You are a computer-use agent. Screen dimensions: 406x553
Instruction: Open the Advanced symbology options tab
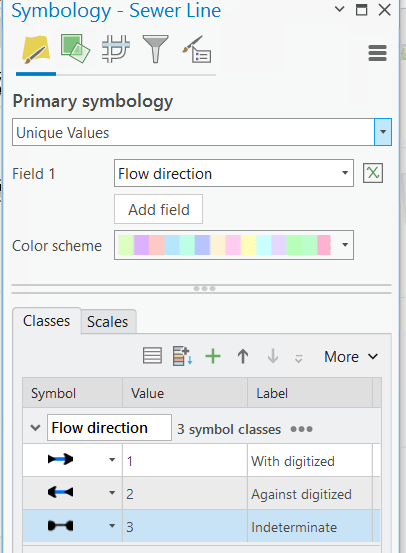[x=197, y=49]
